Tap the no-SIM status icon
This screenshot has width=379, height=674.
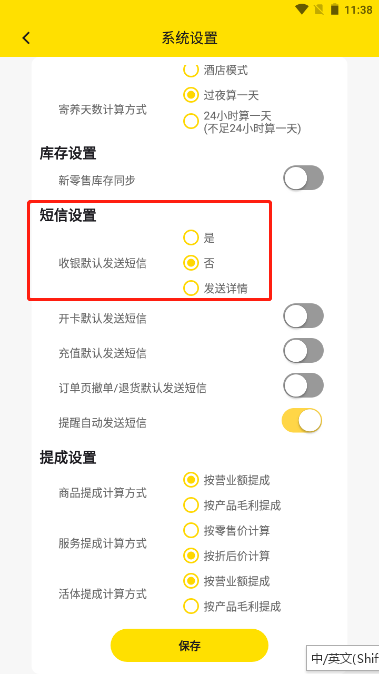click(318, 9)
